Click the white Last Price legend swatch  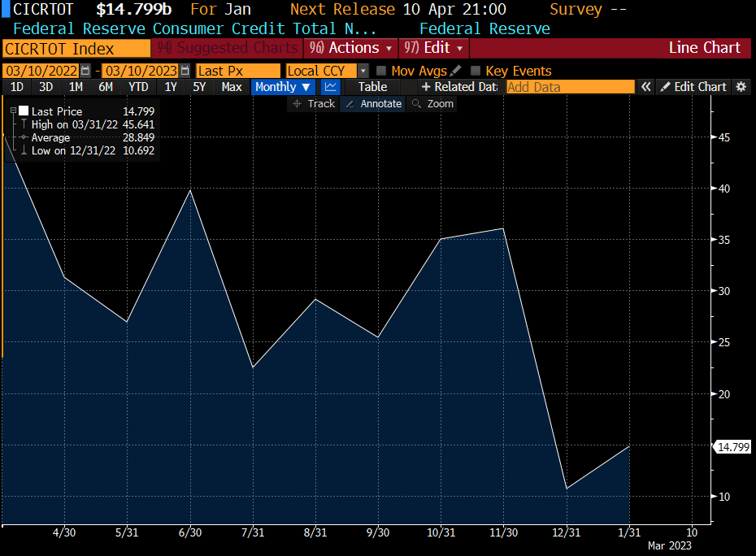(x=23, y=111)
